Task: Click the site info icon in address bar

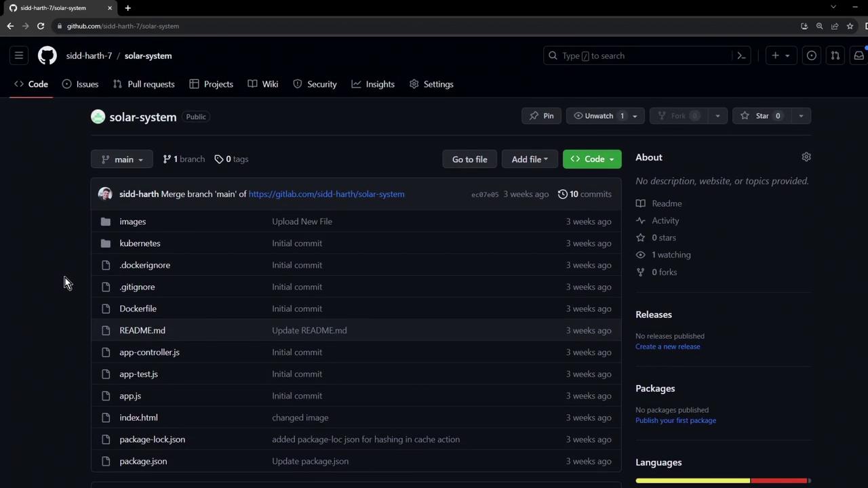Action: click(x=60, y=26)
